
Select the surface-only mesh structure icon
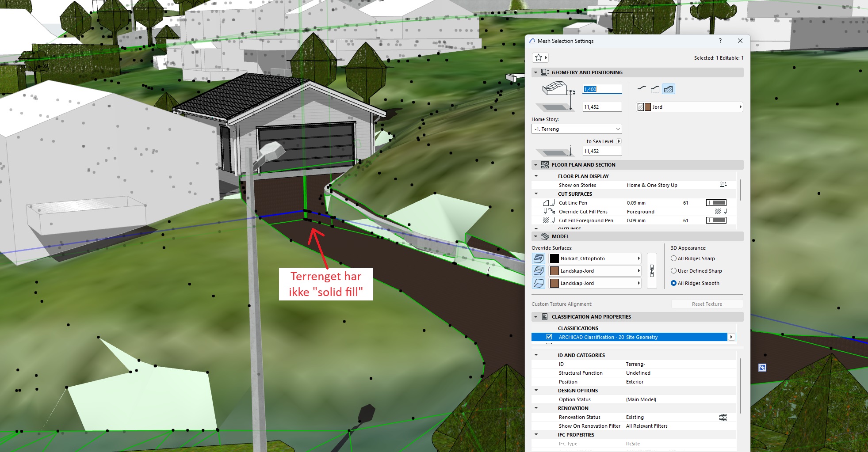(642, 89)
